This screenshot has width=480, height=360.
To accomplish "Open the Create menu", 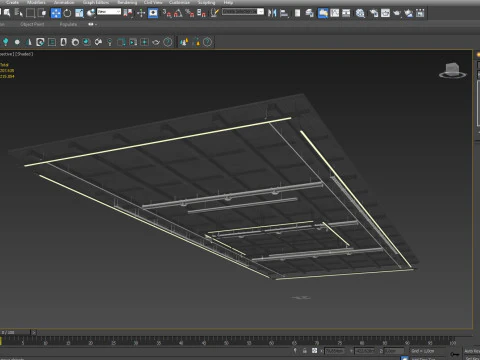I will 12,2.
